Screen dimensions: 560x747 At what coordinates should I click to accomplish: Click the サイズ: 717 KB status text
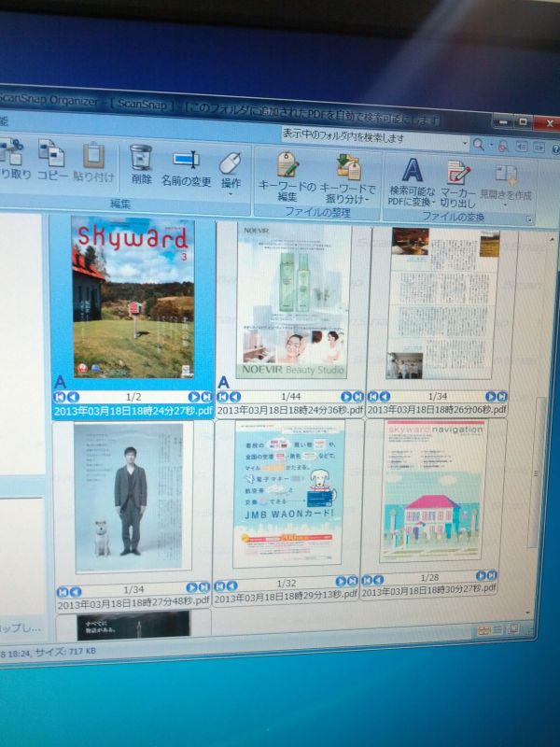tap(65, 652)
